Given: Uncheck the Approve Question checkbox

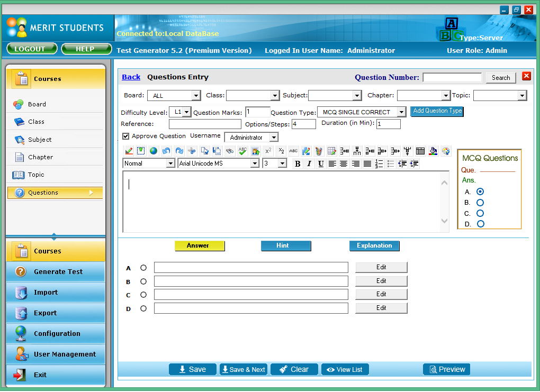Looking at the screenshot, I should click(125, 136).
